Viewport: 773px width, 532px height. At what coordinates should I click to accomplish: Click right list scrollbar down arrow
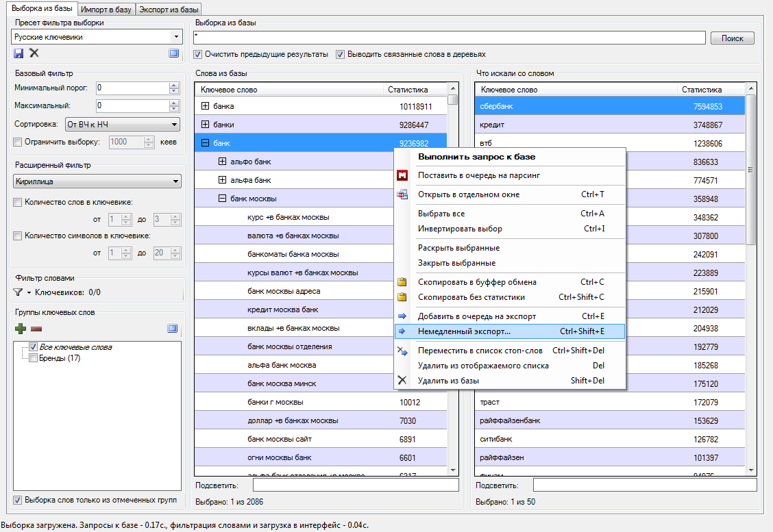[750, 470]
